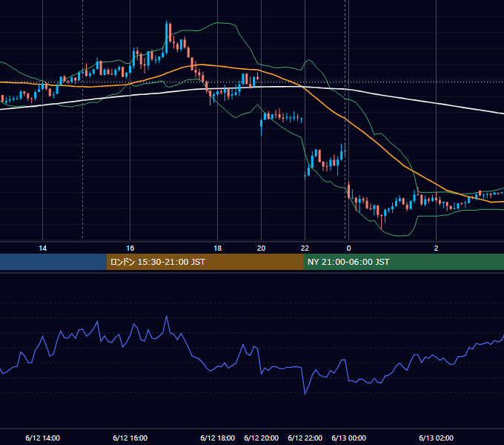Click the oscillator's highest peak near 17:00
The height and width of the screenshot is (445, 504).
pos(167,317)
